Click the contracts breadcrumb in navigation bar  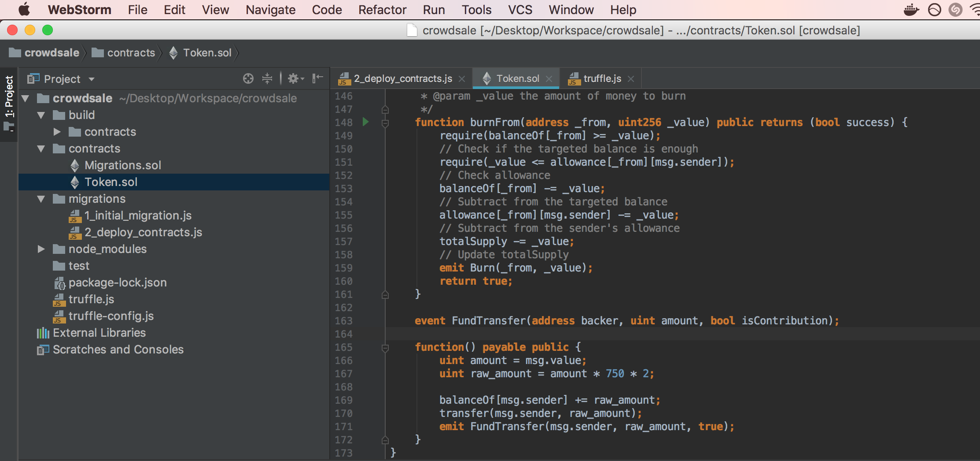tap(131, 53)
